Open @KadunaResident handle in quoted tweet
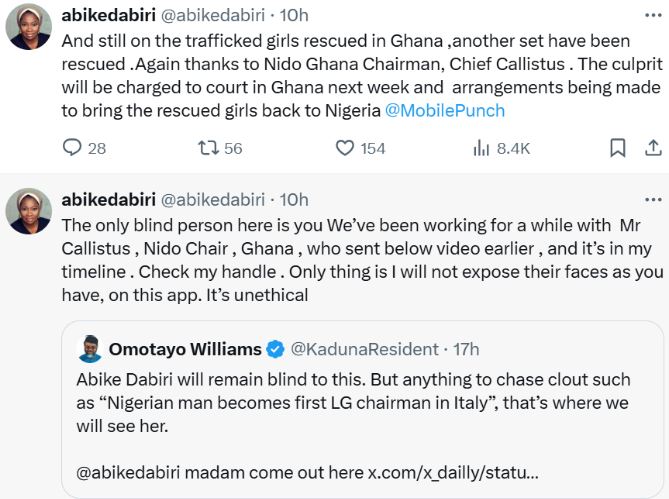 365,349
